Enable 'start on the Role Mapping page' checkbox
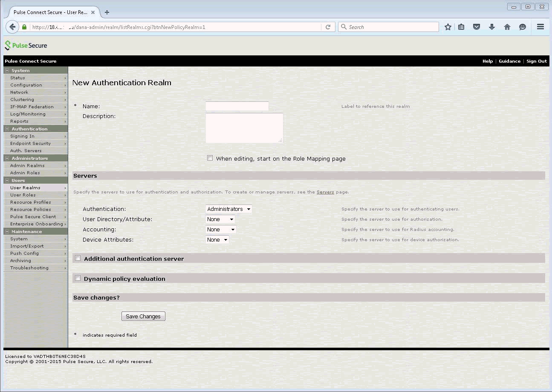The width and height of the screenshot is (552, 392). click(210, 158)
